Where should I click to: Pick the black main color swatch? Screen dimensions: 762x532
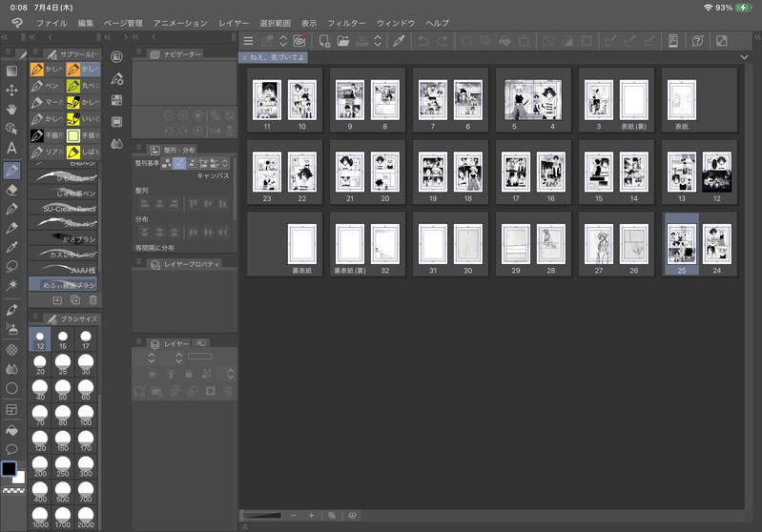[9, 468]
